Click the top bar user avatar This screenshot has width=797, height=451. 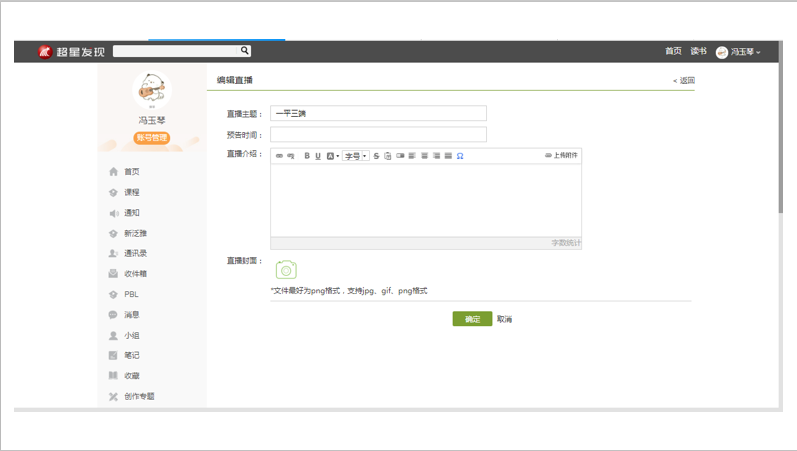(722, 52)
